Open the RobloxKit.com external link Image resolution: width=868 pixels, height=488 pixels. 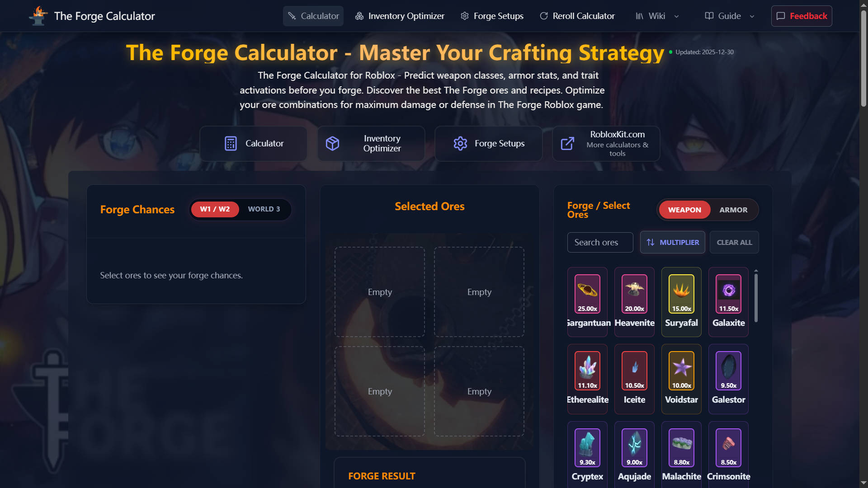coord(606,143)
